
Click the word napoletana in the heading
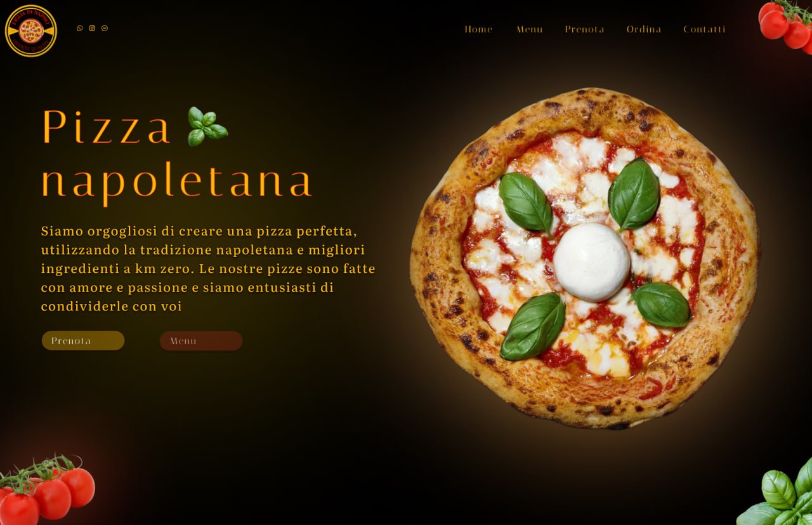tap(177, 183)
